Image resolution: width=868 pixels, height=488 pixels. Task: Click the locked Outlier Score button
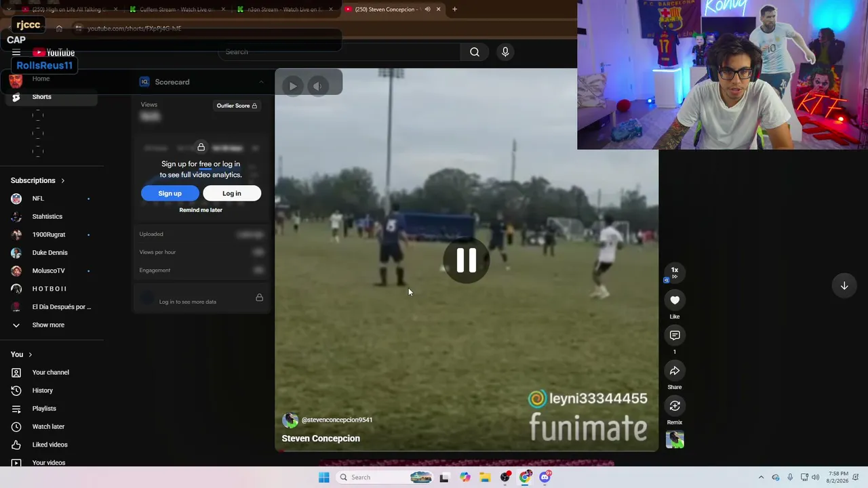click(237, 106)
